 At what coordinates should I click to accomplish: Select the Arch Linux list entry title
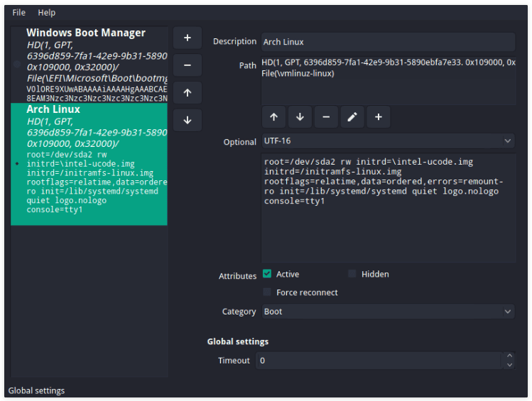pos(53,109)
